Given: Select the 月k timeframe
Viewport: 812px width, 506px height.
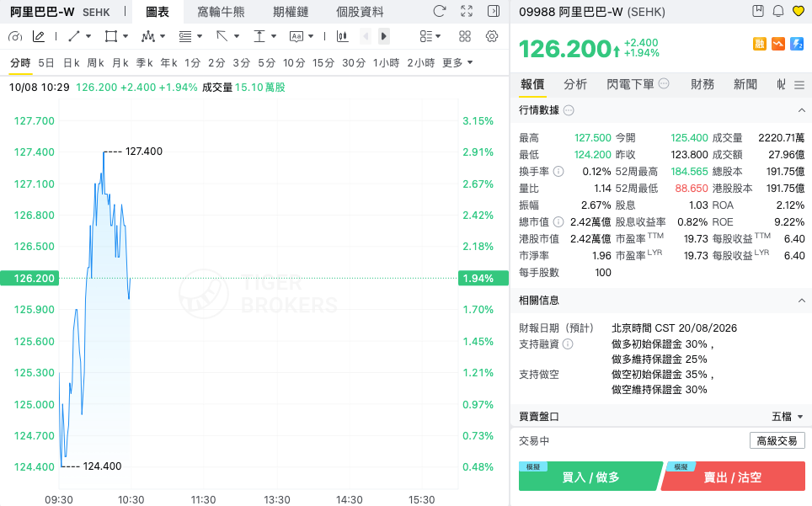Looking at the screenshot, I should tap(120, 62).
